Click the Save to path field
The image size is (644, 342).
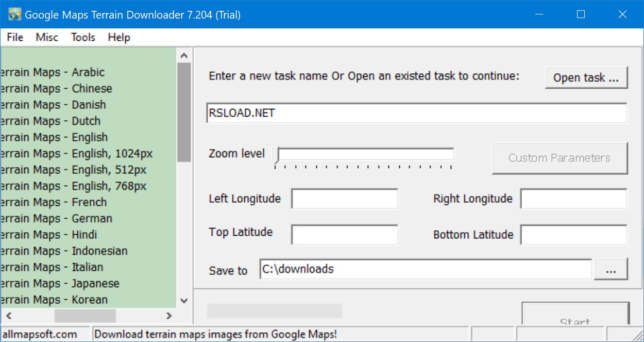click(x=426, y=269)
